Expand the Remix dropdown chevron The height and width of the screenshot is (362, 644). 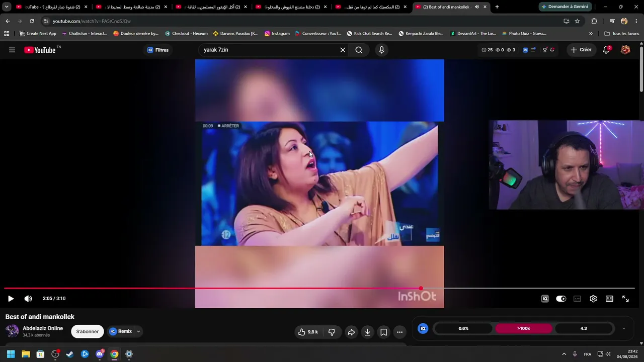coord(138,331)
